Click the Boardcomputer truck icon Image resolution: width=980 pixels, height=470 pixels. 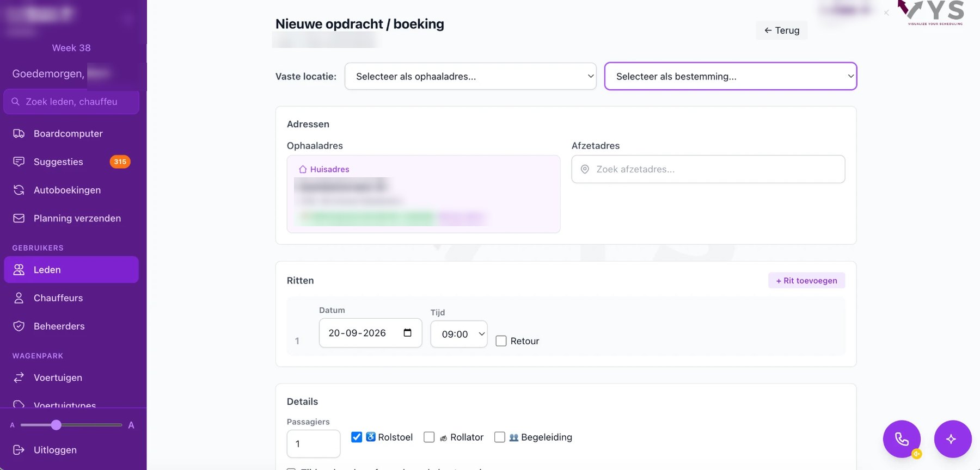19,134
